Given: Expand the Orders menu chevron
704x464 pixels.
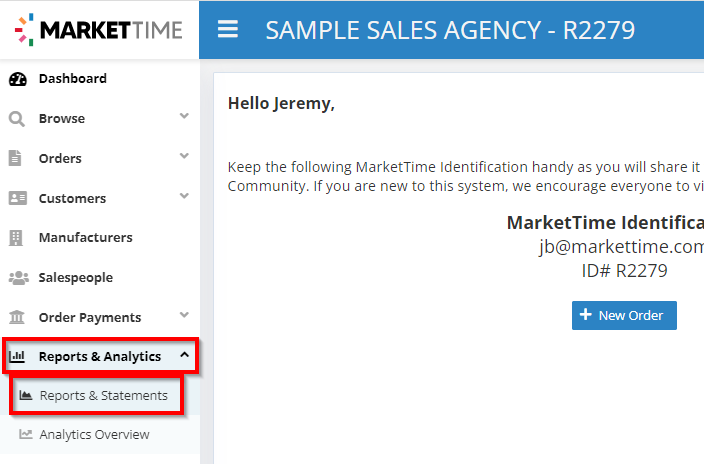Looking at the screenshot, I should click(184, 156).
